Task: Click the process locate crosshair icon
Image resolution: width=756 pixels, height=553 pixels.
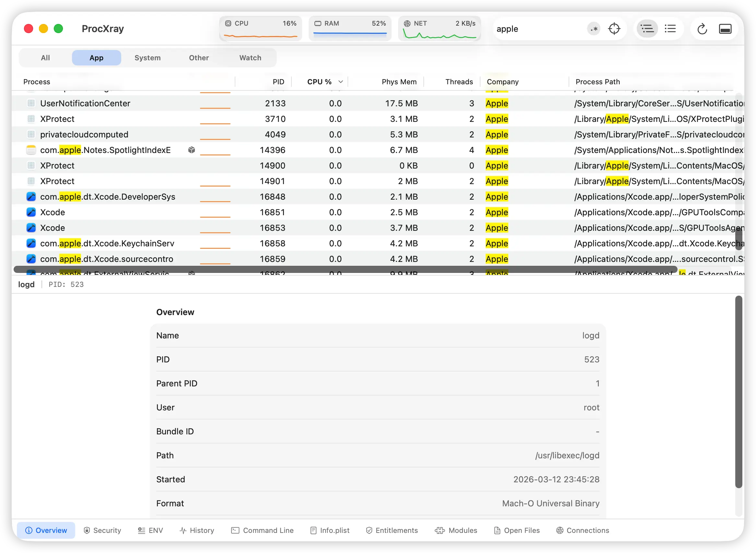Action: tap(614, 29)
